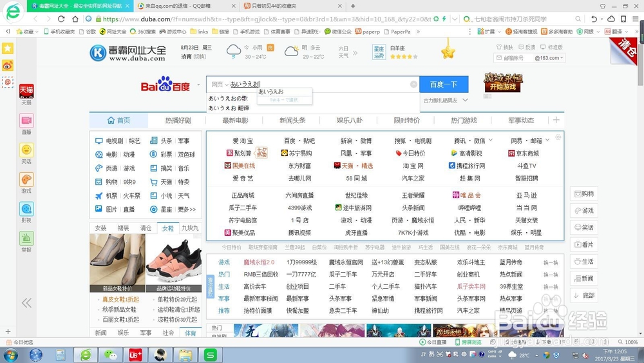Click the 魔域永恒 开始游戏 banner
The image size is (644, 363).
(503, 83)
